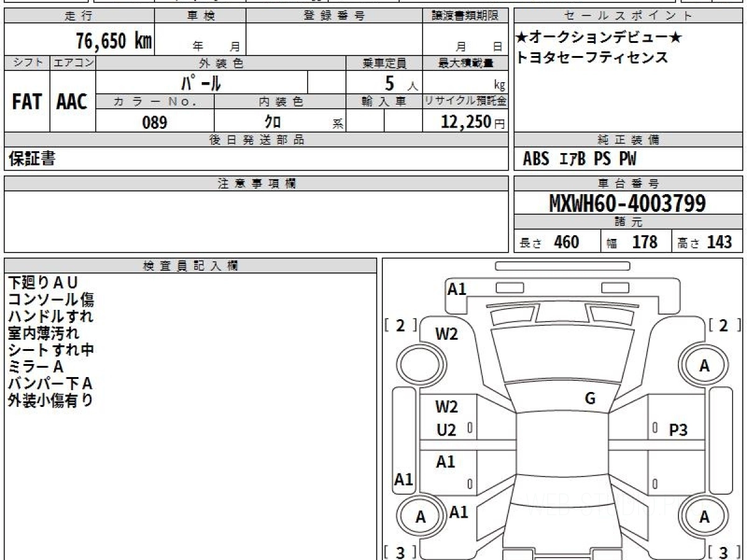Viewport: 747px width, 560px height.
Task: Click the 譲渡書類期限 header
Action: pyautogui.click(x=465, y=16)
